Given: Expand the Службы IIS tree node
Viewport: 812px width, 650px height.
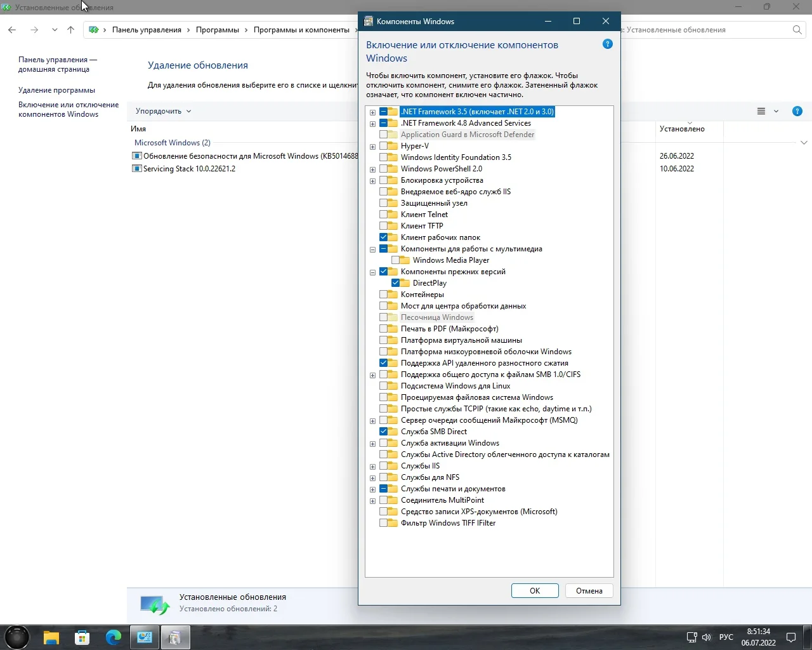Looking at the screenshot, I should tap(372, 467).
